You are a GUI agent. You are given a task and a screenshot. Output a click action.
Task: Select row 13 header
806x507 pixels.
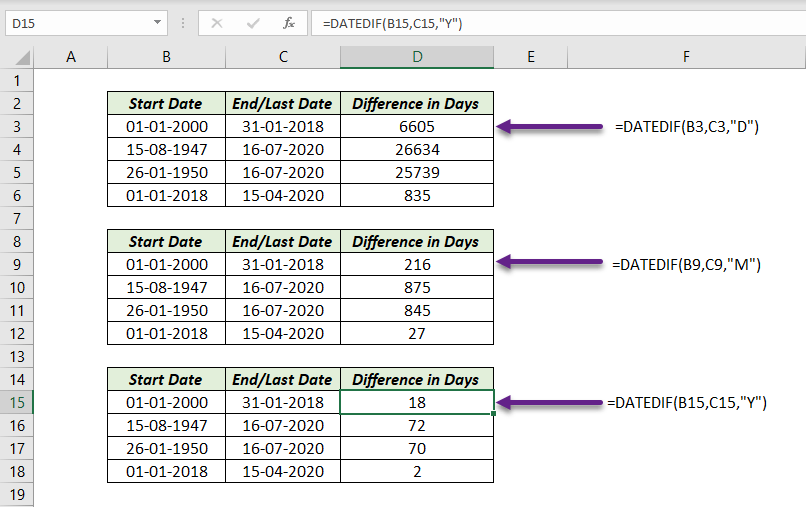pos(17,356)
